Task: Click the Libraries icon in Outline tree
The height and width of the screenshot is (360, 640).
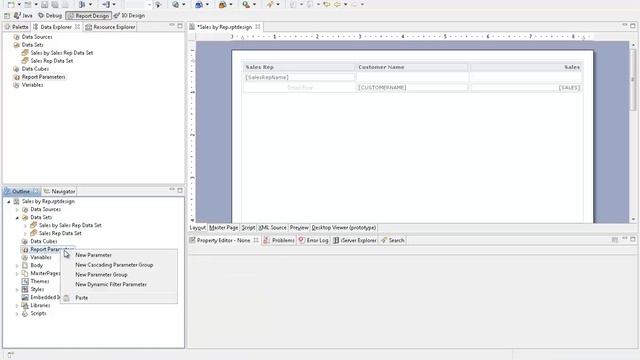Action: (25, 305)
